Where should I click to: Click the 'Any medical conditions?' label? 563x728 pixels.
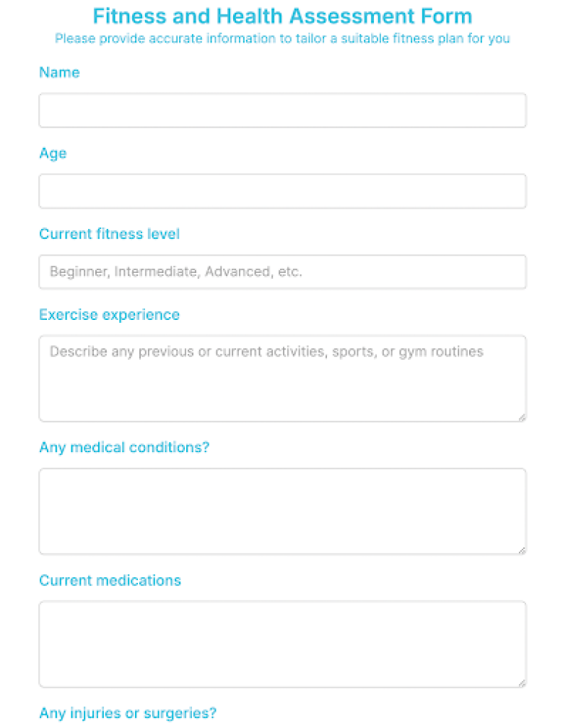(124, 448)
